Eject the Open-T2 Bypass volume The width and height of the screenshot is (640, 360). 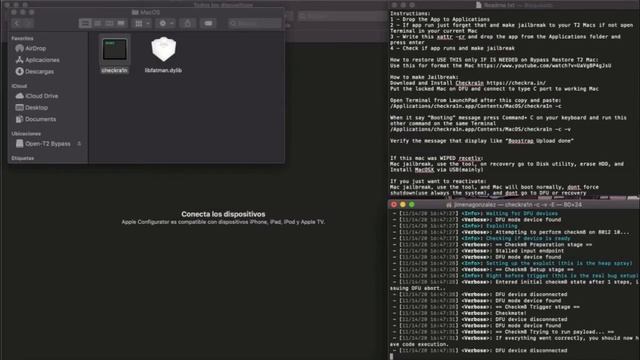pyautogui.click(x=79, y=144)
